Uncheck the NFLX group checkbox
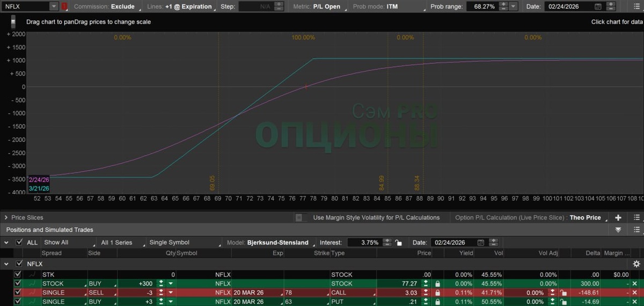Image resolution: width=644 pixels, height=306 pixels. click(19, 264)
